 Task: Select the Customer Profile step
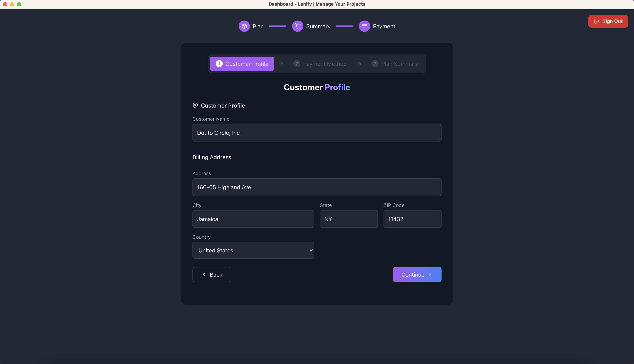click(242, 64)
